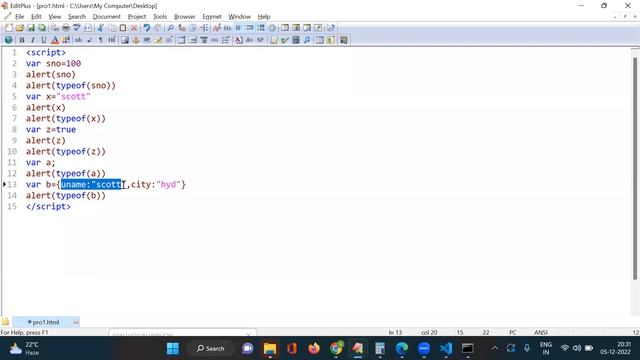Click the Center align HTML icon
640x360 pixels.
pos(204,40)
